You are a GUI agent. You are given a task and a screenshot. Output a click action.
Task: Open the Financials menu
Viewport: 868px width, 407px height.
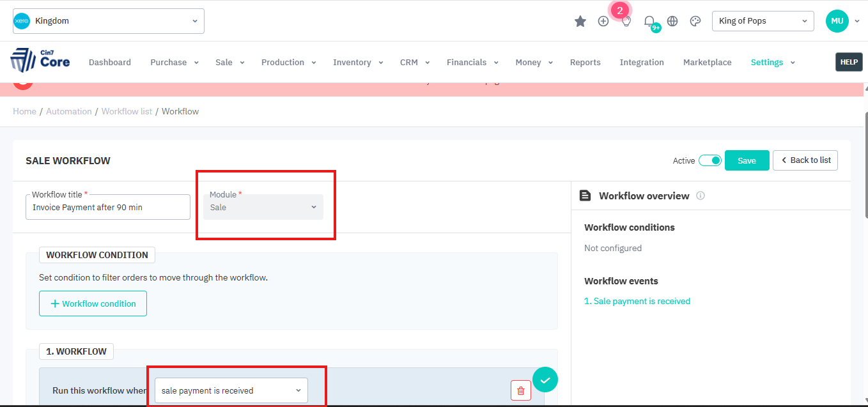point(471,63)
